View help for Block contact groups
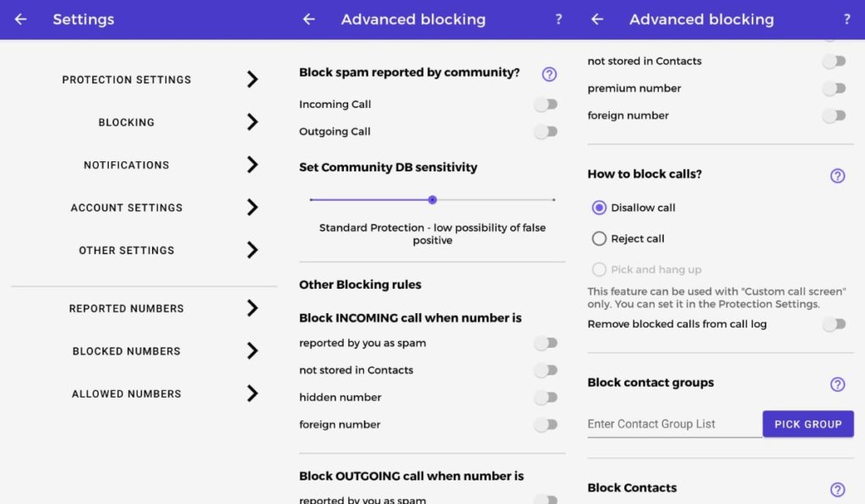 [x=837, y=384]
